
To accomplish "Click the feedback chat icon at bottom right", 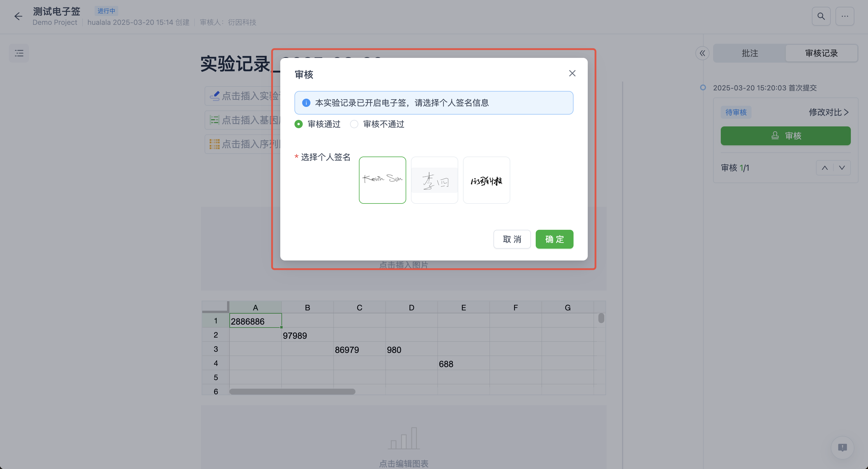I will click(x=842, y=447).
